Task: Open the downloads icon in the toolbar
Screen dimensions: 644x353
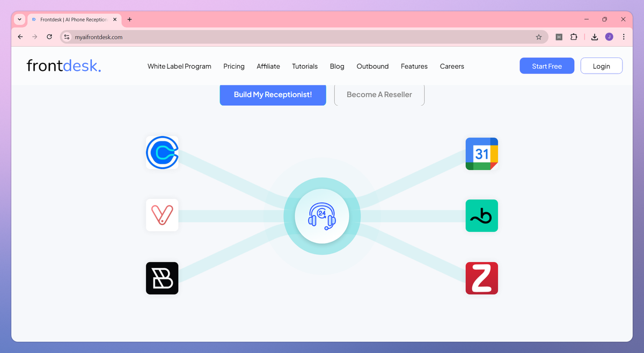Action: tap(594, 37)
